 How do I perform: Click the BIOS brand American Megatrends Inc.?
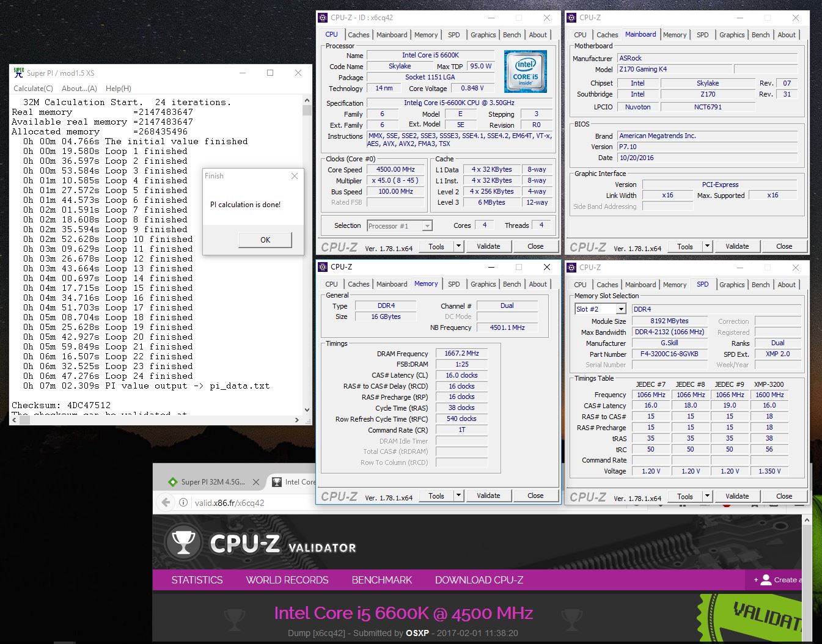pos(707,136)
